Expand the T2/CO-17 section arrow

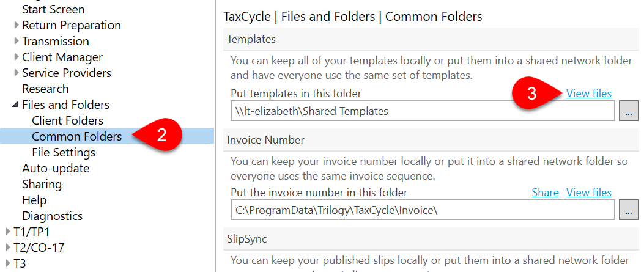click(8, 248)
